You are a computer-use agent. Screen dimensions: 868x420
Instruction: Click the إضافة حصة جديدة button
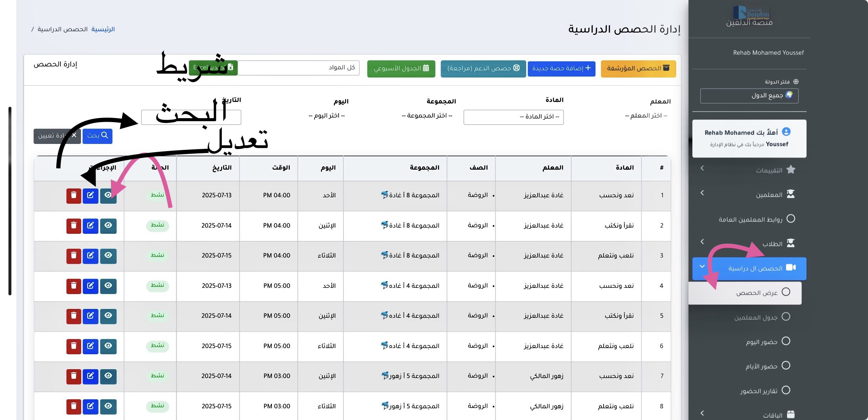561,68
